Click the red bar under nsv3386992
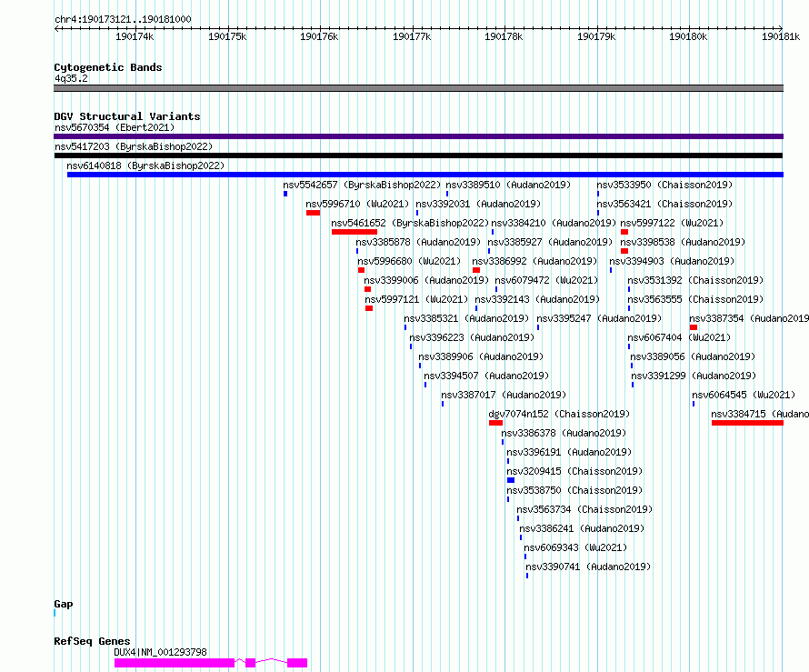Screen dimensions: 809x672 tap(476, 270)
